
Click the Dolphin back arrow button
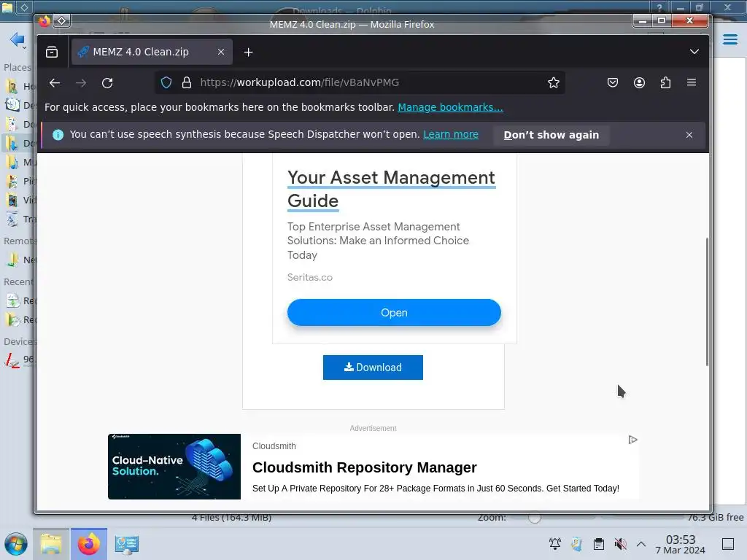point(17,39)
